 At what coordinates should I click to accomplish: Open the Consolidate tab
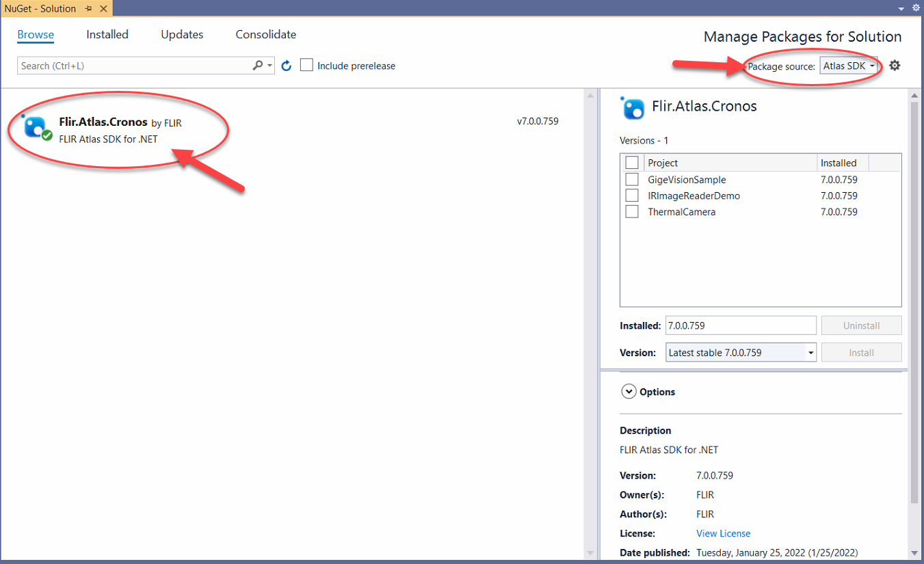click(266, 34)
